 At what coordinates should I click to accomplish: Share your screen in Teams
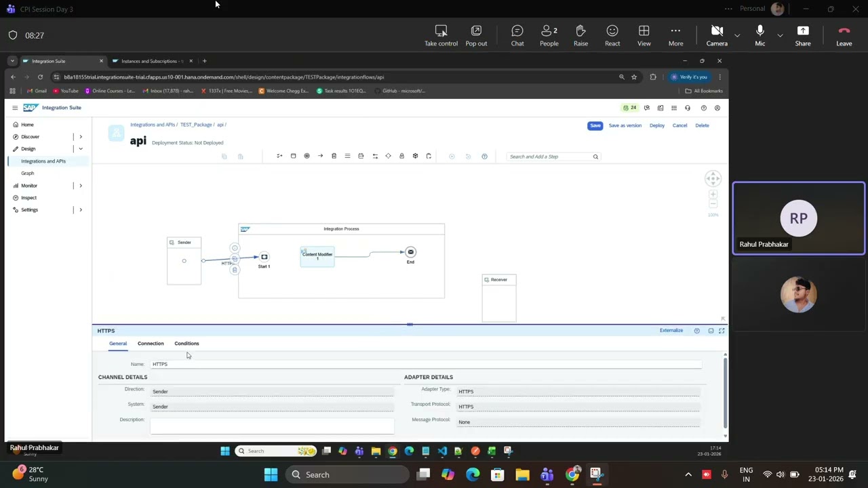pyautogui.click(x=803, y=35)
